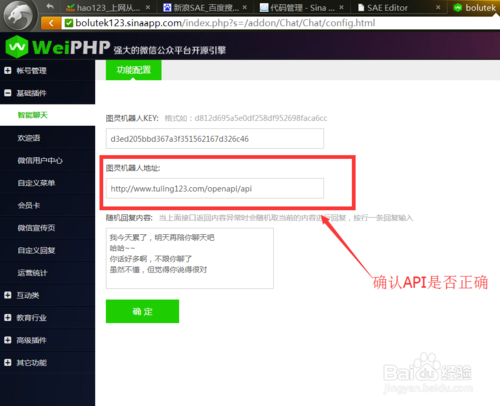Click the address bar URL
The height and width of the screenshot is (406, 500).
[225, 23]
